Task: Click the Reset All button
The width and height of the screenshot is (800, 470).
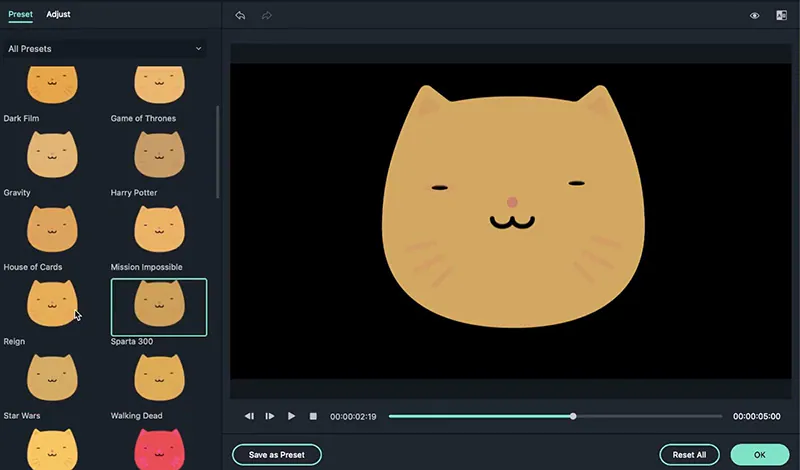Action: tap(689, 455)
